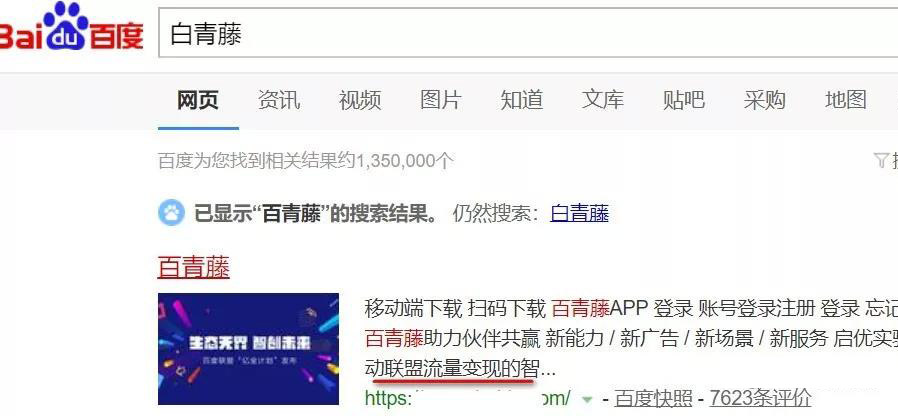Open the 百度快照 link
The image size is (898, 416).
653,397
